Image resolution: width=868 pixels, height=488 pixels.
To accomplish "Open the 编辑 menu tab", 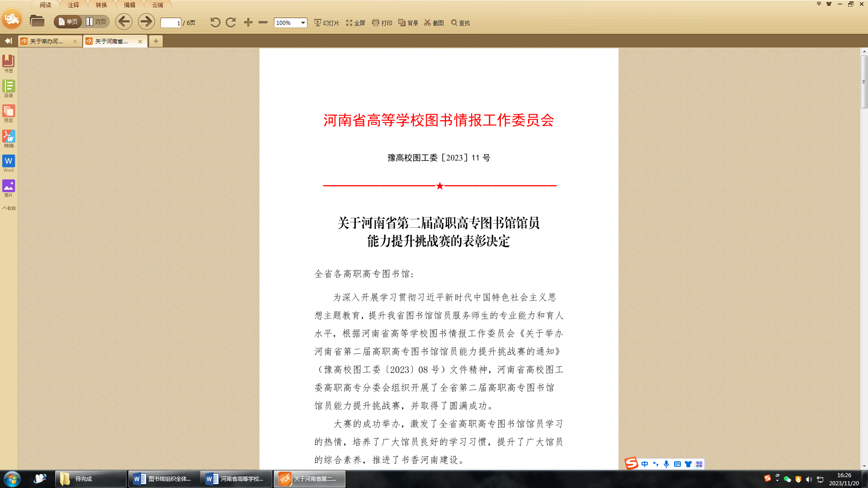I will coord(130,5).
